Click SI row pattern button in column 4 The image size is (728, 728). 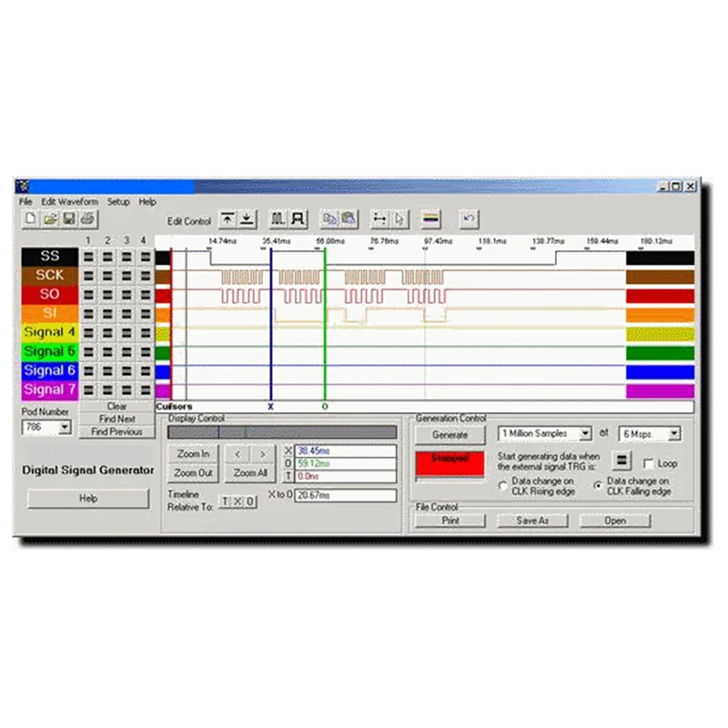(146, 314)
